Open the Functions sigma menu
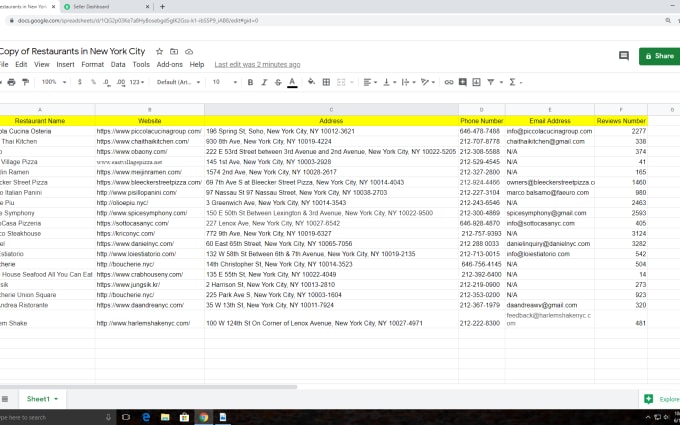Viewport: 680px width, 425px height. coord(512,82)
